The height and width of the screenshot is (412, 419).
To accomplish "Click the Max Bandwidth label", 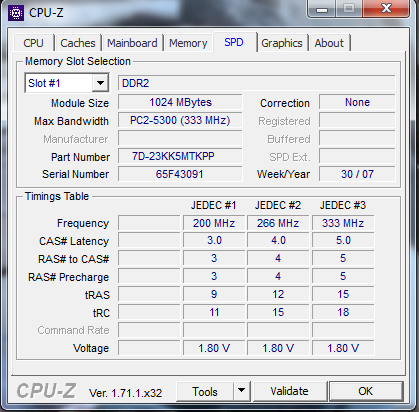I will [x=71, y=121].
